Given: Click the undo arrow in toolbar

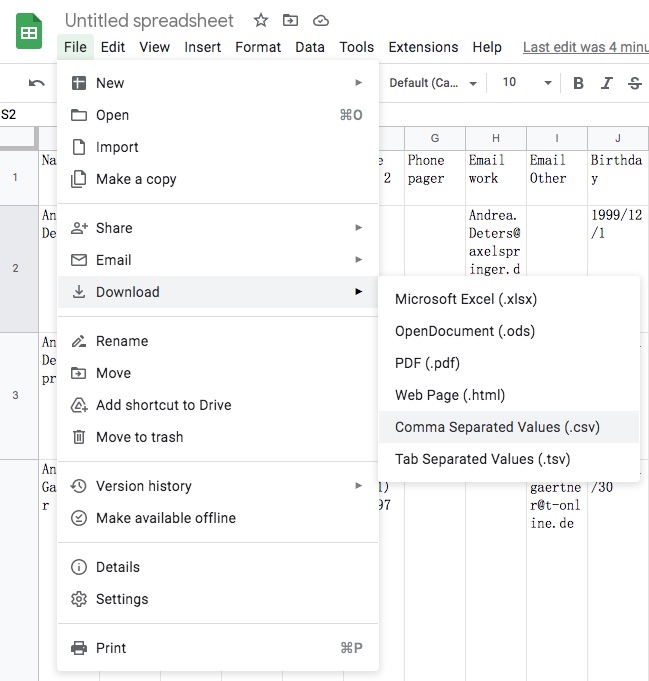Looking at the screenshot, I should click(37, 83).
